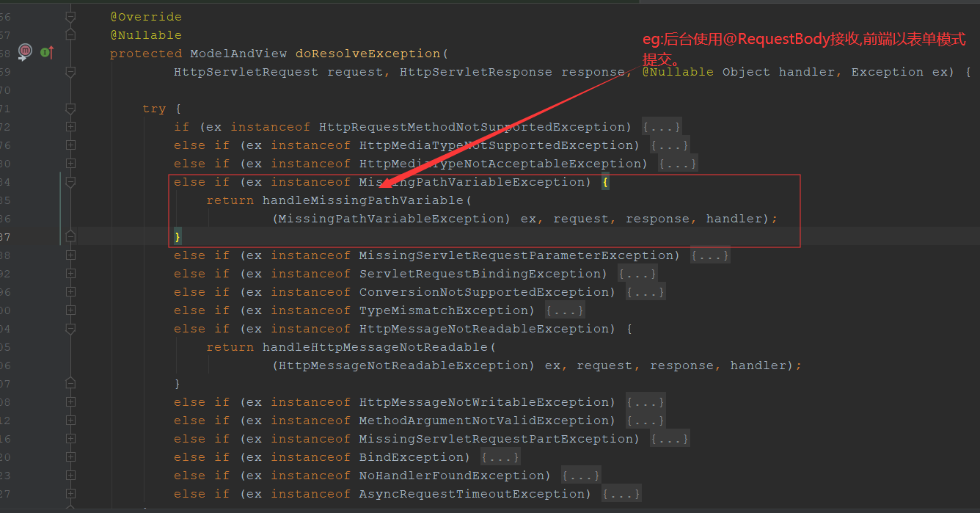Click the method breakpoint icon in the gutter

click(x=25, y=51)
